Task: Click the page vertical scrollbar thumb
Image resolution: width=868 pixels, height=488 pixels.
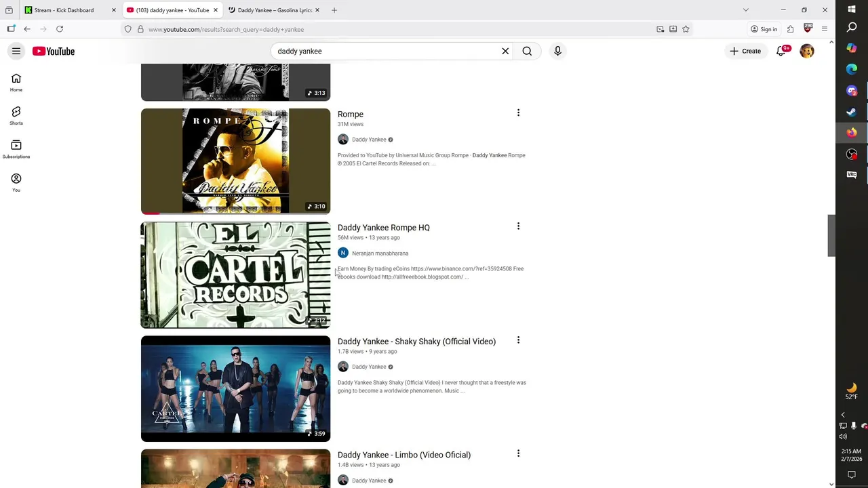Action: [831, 235]
